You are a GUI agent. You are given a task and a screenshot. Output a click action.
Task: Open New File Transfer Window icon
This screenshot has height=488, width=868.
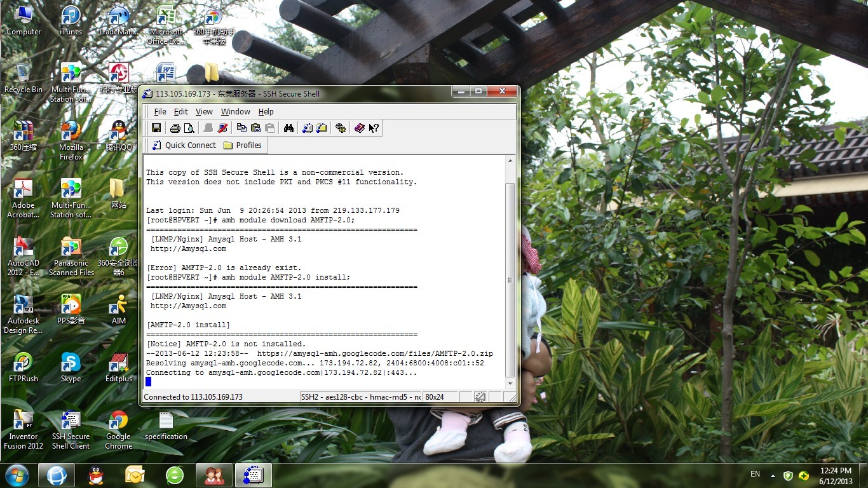[x=322, y=128]
